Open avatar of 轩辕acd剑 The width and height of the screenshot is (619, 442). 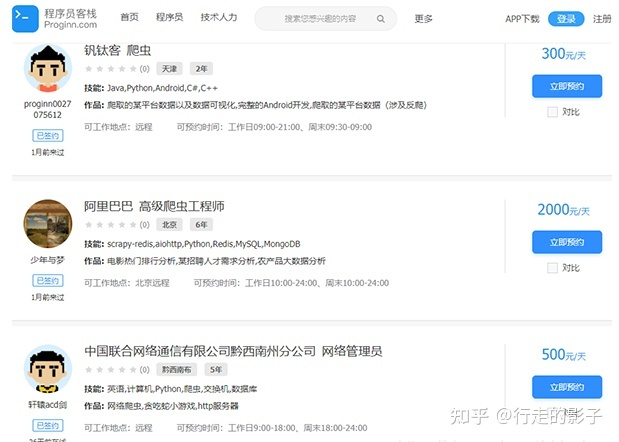click(x=48, y=369)
